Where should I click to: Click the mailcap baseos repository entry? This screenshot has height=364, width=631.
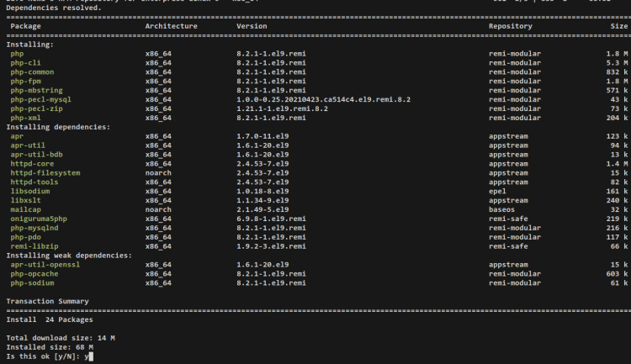(x=501, y=209)
